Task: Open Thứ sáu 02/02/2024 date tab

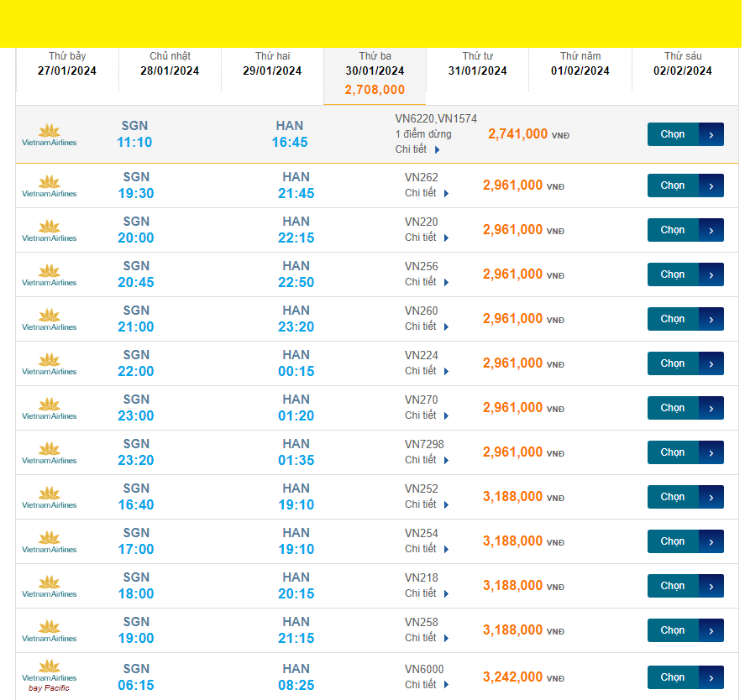Action: point(682,65)
